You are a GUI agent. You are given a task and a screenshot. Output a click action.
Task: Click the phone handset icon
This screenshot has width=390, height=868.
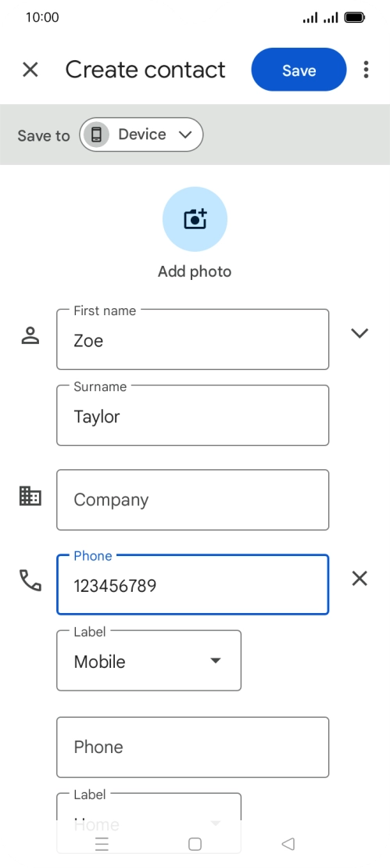point(30,580)
